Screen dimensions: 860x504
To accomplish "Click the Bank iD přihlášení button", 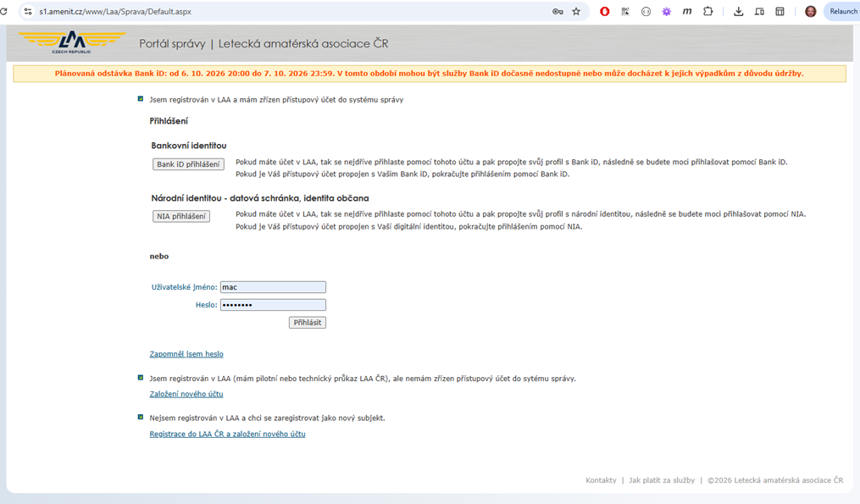I will click(x=188, y=164).
